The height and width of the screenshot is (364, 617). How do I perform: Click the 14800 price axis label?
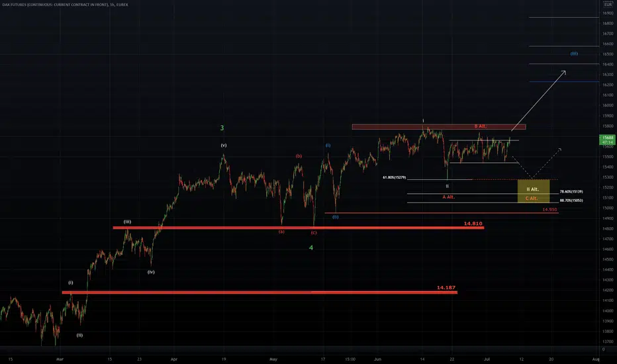[x=608, y=228]
